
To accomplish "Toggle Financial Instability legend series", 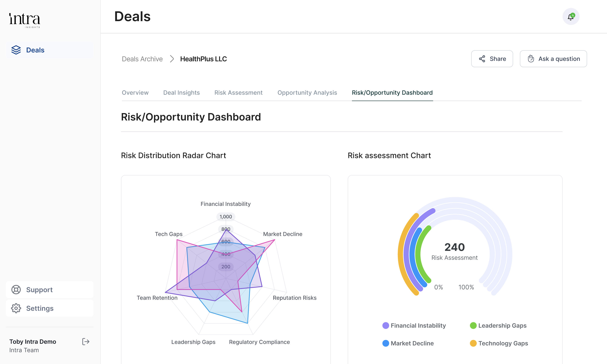I will (418, 326).
